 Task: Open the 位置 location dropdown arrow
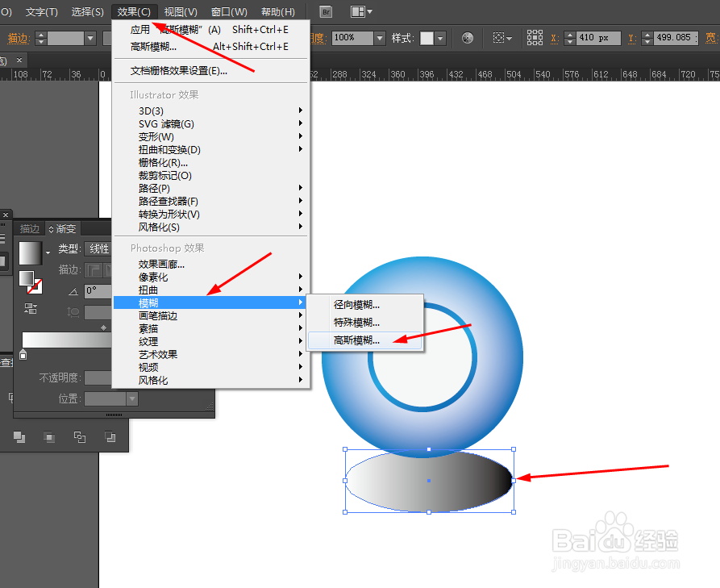point(131,398)
